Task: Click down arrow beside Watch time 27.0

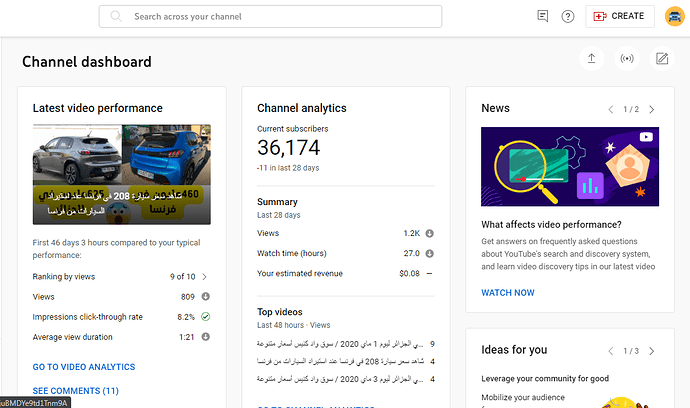Action: click(x=429, y=254)
